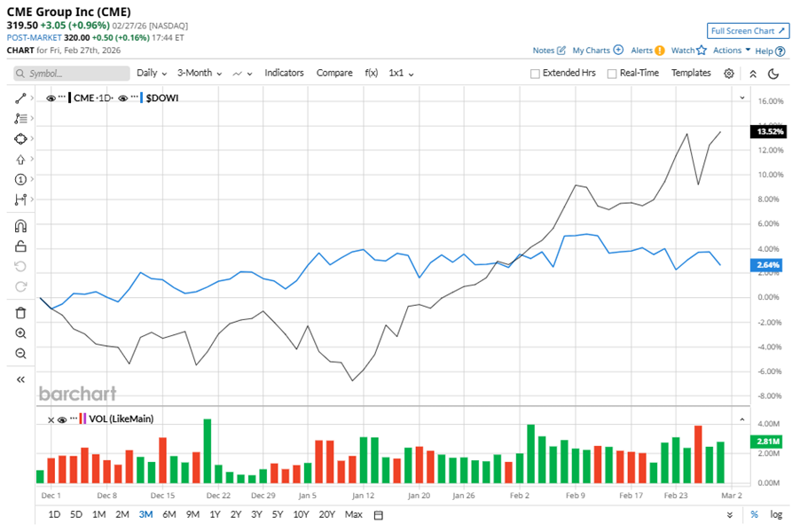Expand the bottom double-chevron control

[730, 514]
